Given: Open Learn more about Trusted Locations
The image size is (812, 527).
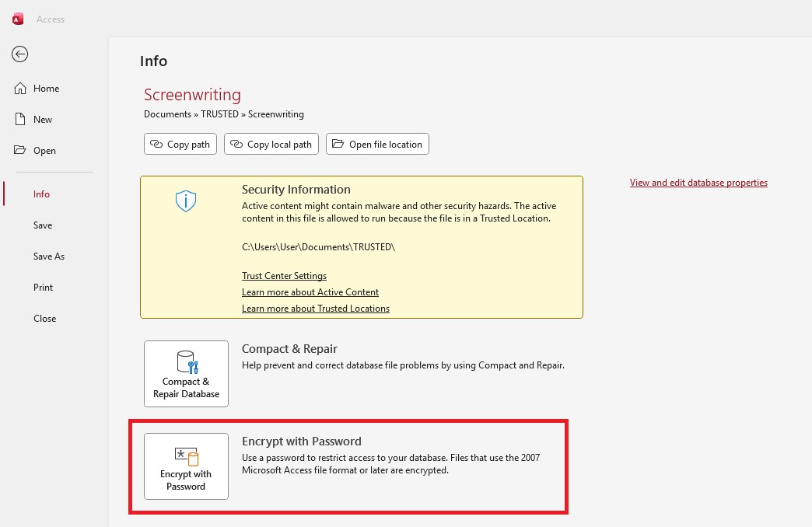Looking at the screenshot, I should (x=315, y=309).
